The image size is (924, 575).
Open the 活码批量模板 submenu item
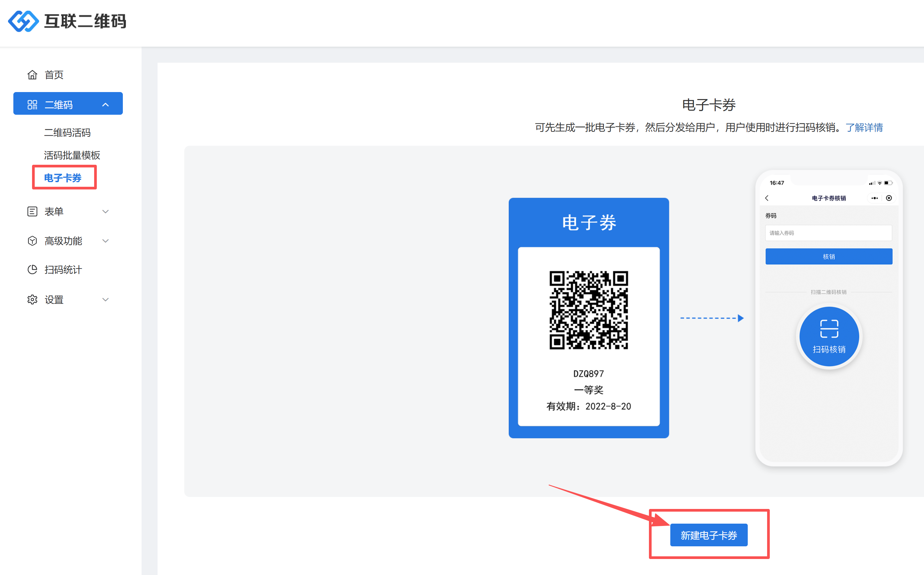click(72, 155)
